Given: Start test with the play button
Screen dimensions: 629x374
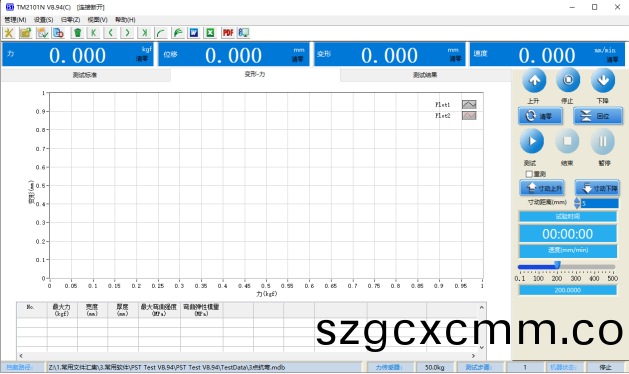Looking at the screenshot, I should coord(532,141).
